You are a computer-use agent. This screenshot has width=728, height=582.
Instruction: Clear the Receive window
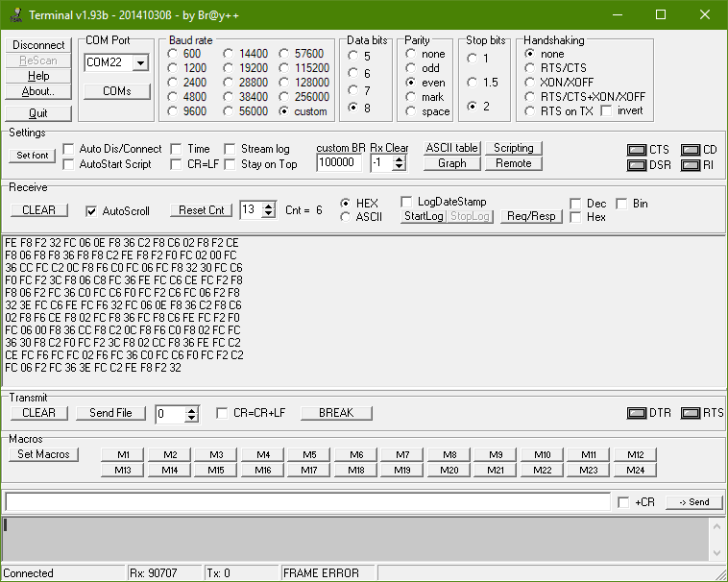[39, 210]
